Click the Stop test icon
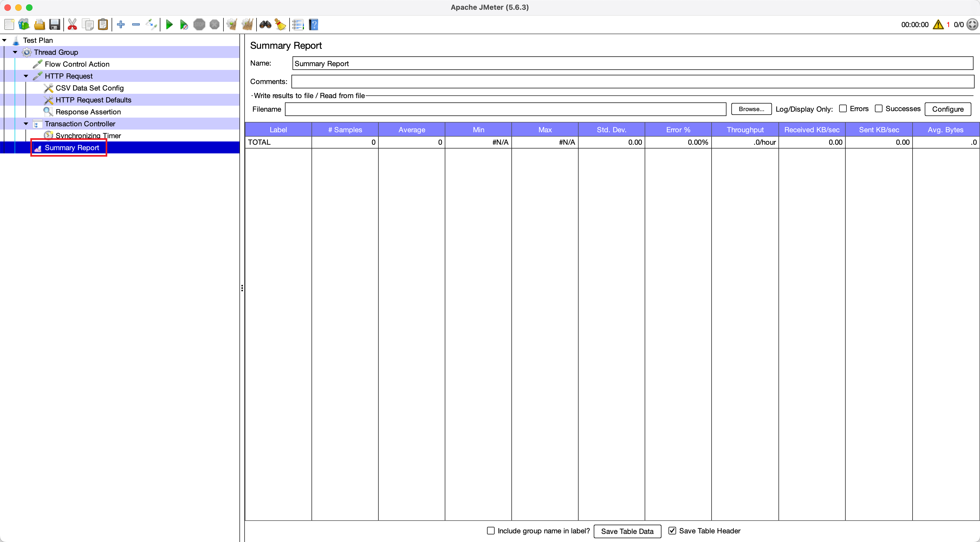980x542 pixels. pos(199,25)
